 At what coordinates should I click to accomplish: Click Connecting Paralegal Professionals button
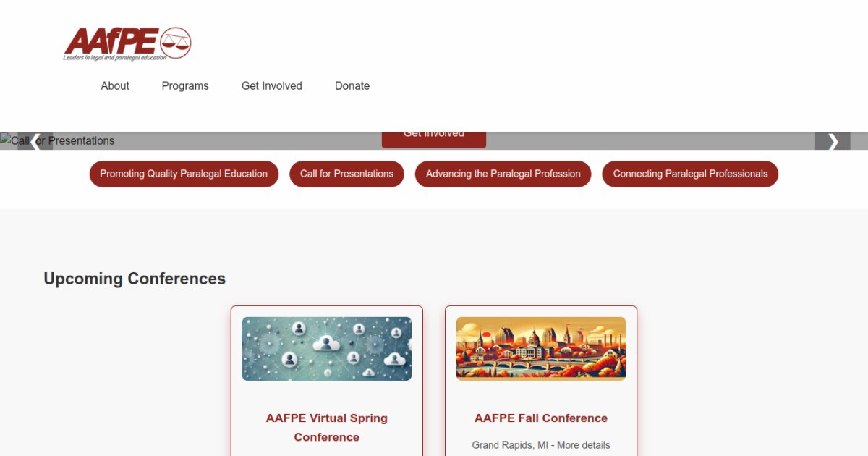690,174
